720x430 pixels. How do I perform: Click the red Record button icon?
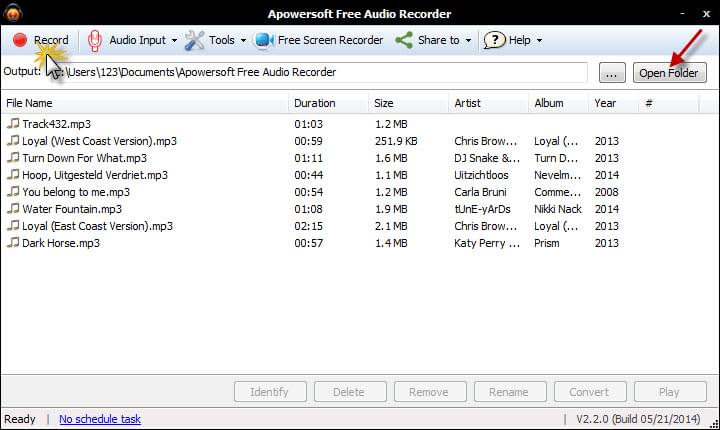point(20,40)
